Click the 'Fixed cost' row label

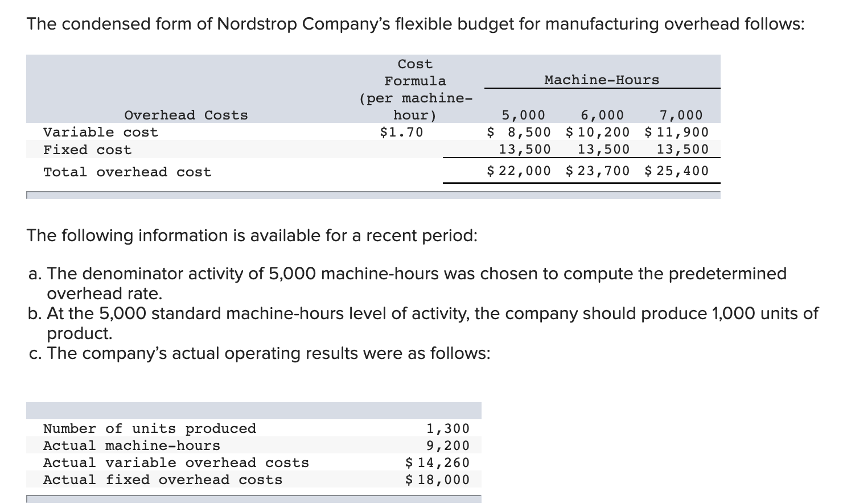click(x=87, y=150)
